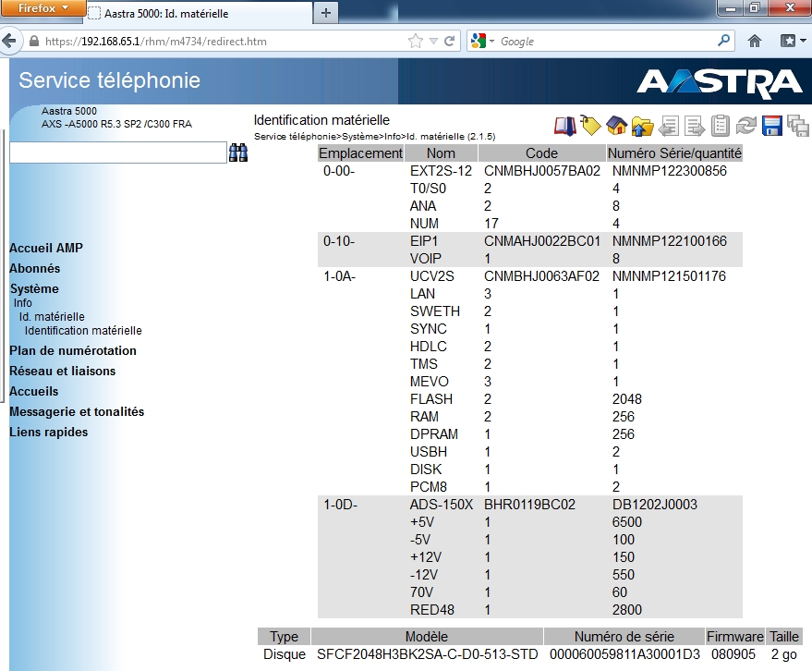Open the Firefox application menu
This screenshot has height=671, width=812.
point(42,9)
